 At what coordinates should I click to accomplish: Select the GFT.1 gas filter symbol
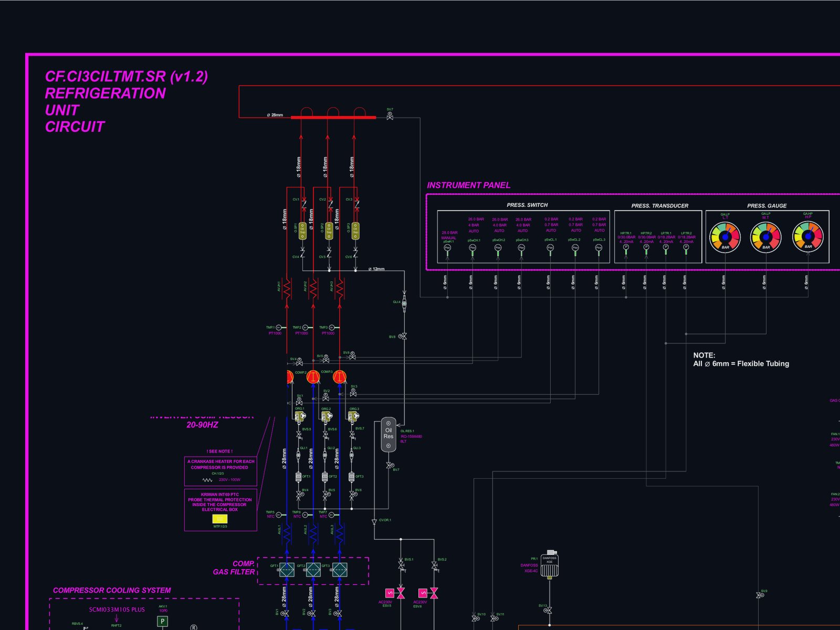click(287, 570)
